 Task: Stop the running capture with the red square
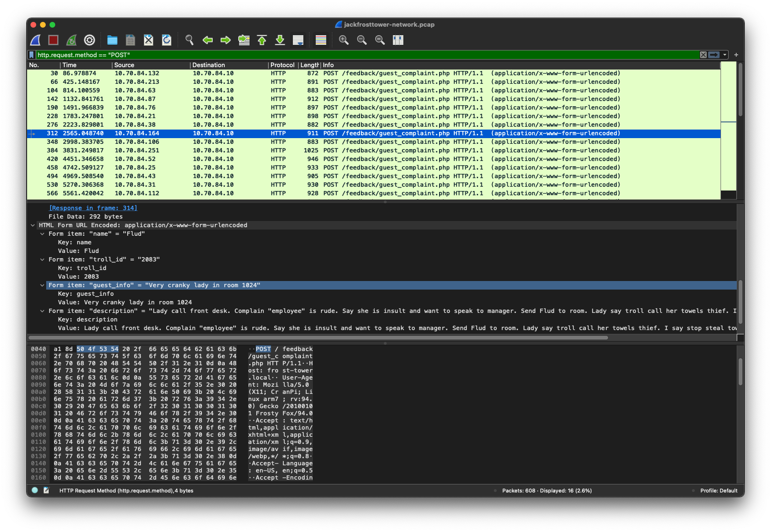tap(53, 40)
